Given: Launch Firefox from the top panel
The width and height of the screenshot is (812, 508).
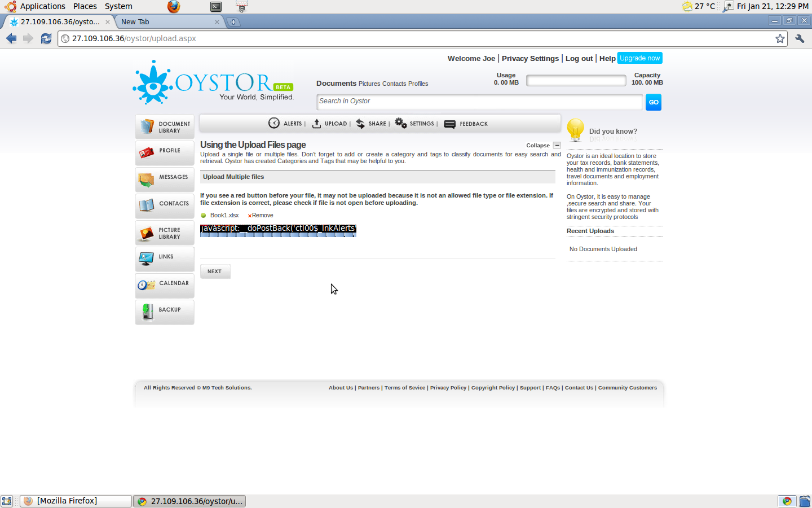Looking at the screenshot, I should click(174, 6).
